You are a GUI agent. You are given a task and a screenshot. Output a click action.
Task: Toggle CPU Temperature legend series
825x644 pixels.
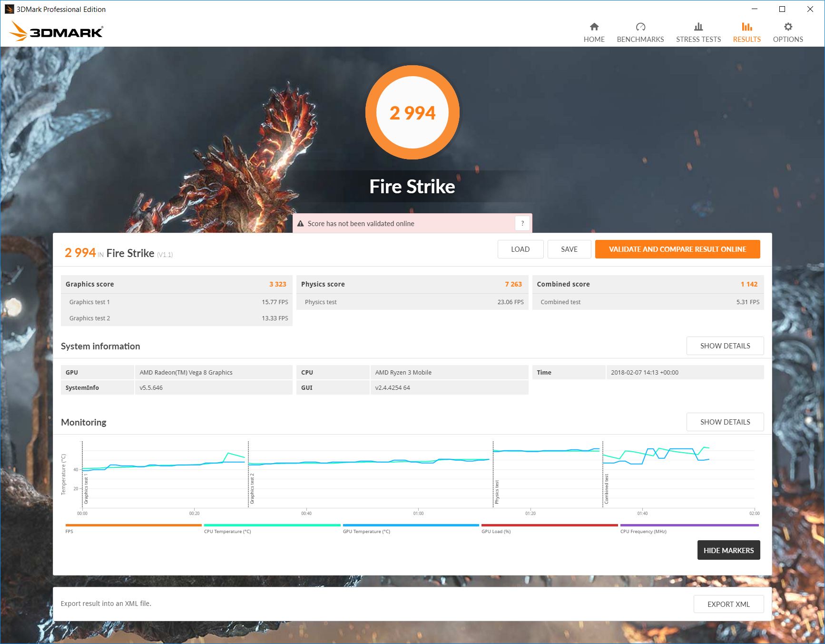(x=272, y=525)
